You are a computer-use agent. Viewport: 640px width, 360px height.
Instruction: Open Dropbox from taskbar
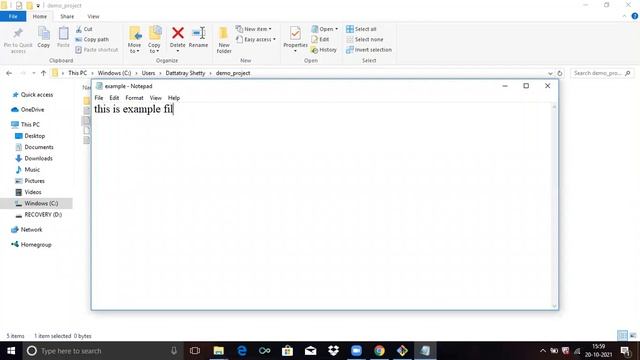pyautogui.click(x=333, y=351)
